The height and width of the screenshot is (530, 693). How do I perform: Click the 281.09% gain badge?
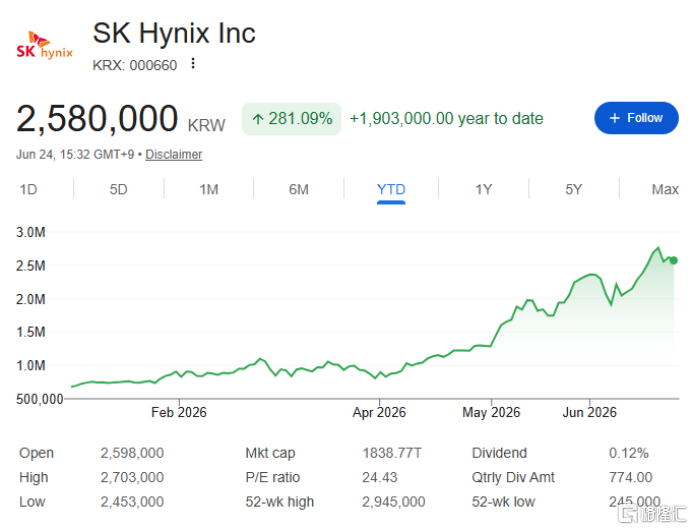click(x=292, y=118)
